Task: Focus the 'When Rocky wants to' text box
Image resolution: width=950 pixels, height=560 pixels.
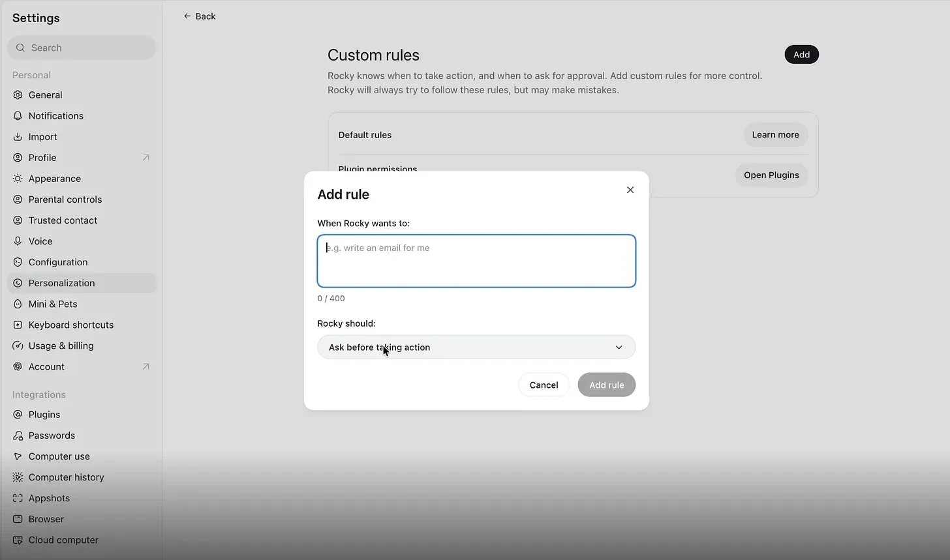Action: [476, 261]
